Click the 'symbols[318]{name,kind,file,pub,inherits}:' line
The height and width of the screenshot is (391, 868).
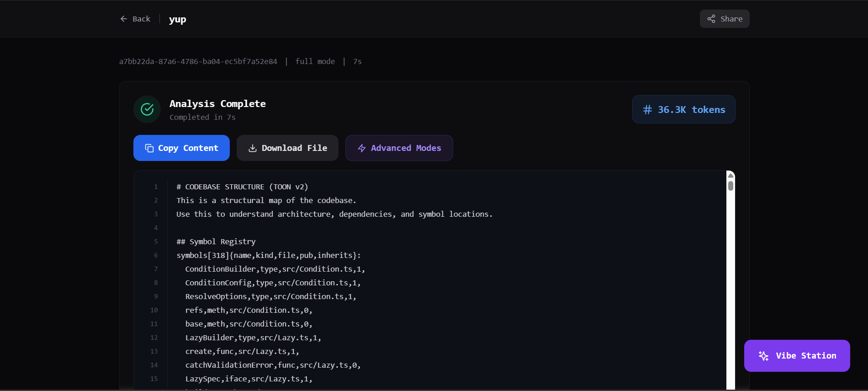pos(269,255)
